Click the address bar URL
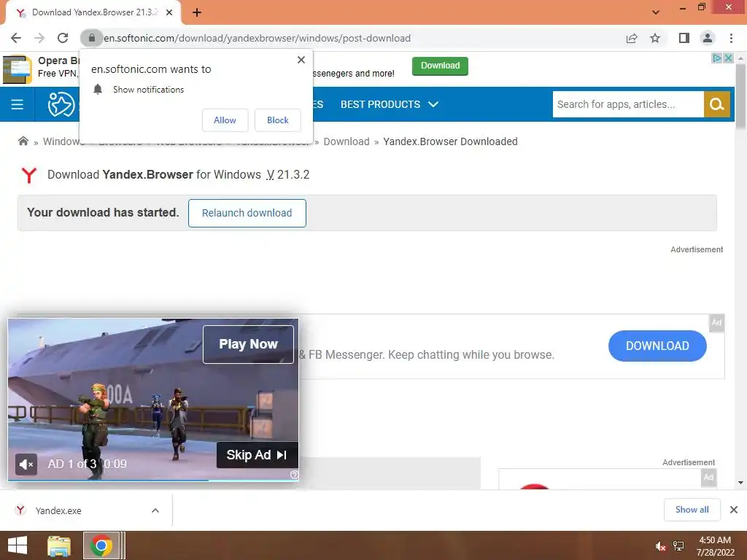 (x=258, y=38)
